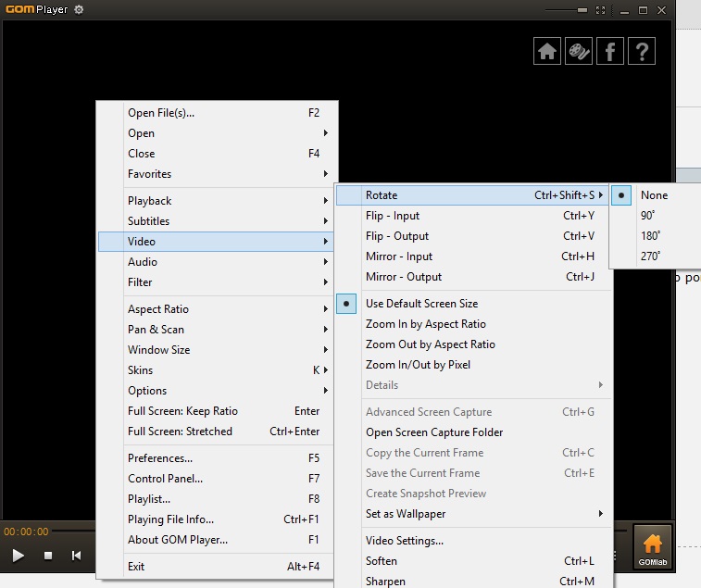The width and height of the screenshot is (701, 588).
Task: Expand the Aspect Ratio submenu
Action: 216,309
